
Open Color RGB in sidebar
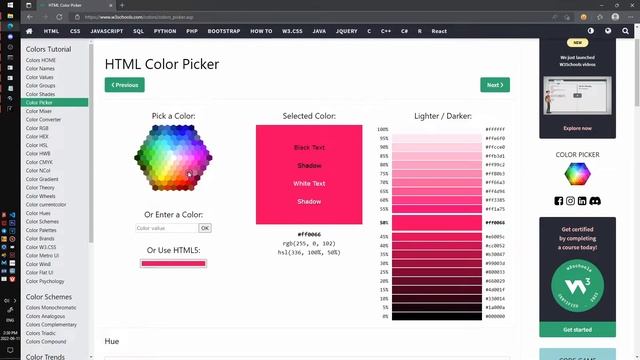37,128
